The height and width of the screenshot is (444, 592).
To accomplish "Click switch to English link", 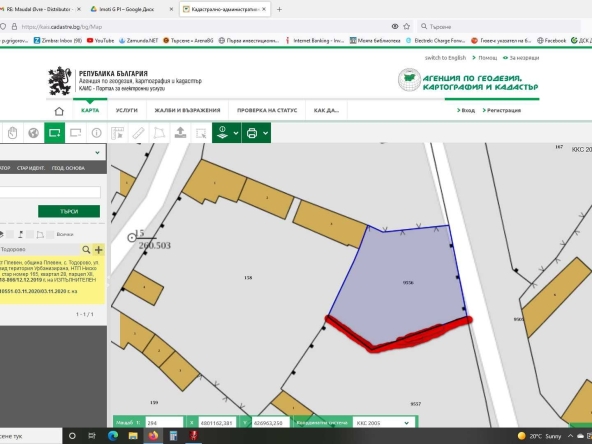I will tap(445, 58).
